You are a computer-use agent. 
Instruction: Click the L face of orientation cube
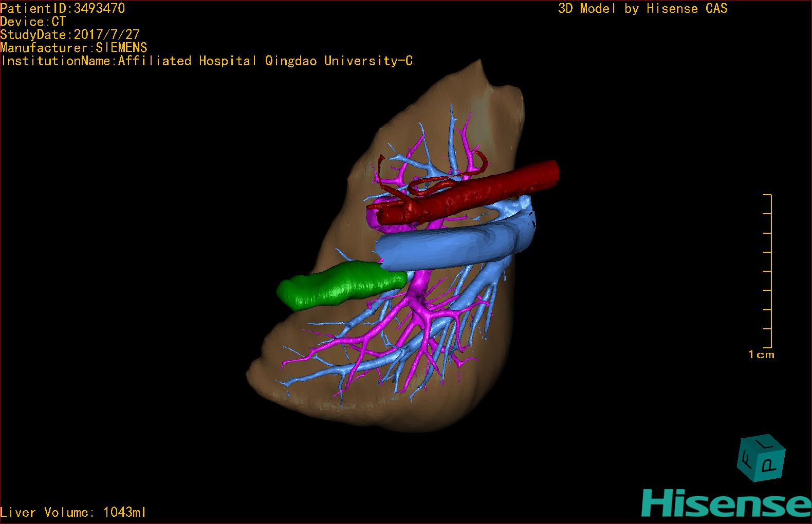click(764, 443)
